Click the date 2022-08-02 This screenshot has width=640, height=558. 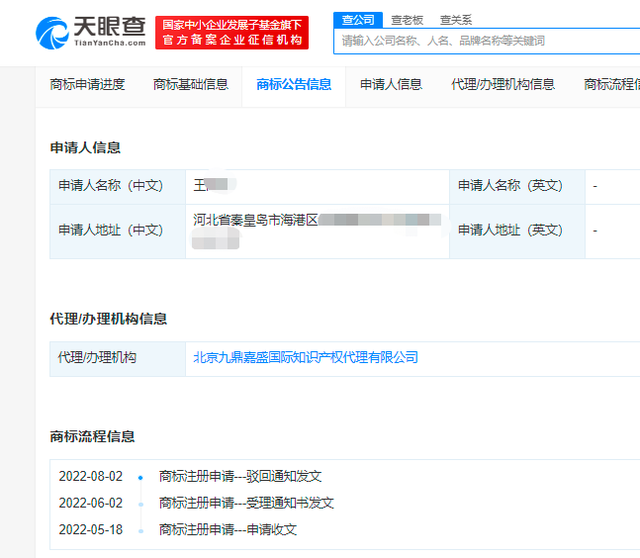91,476
